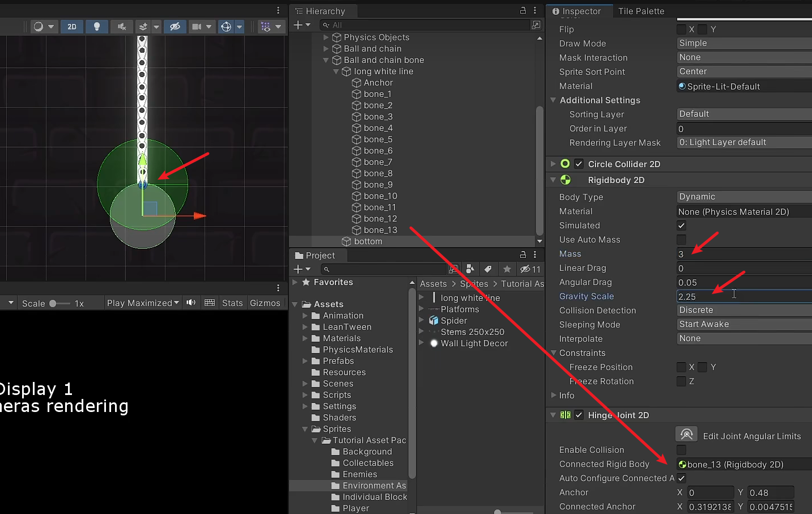Collapse the long white line hierarchy item

[x=337, y=71]
